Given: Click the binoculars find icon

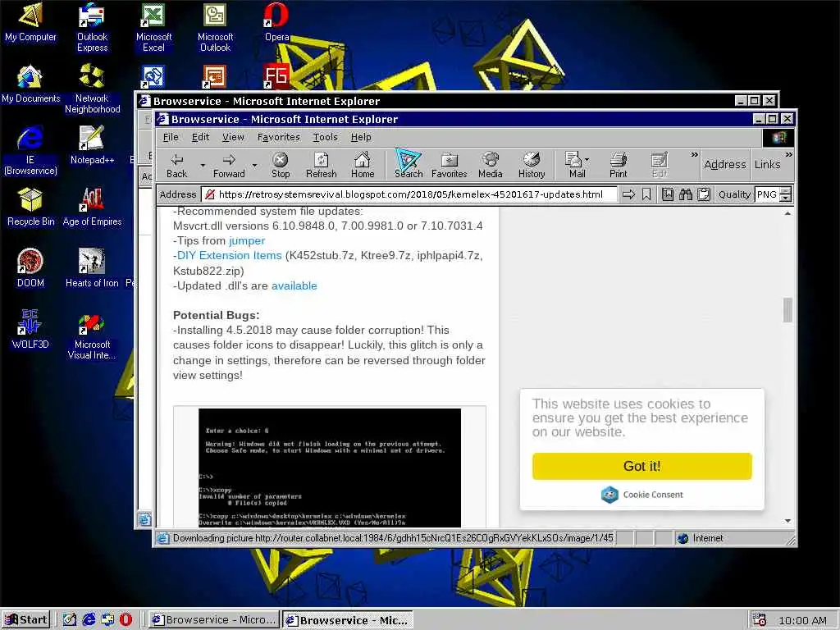Looking at the screenshot, I should click(686, 194).
